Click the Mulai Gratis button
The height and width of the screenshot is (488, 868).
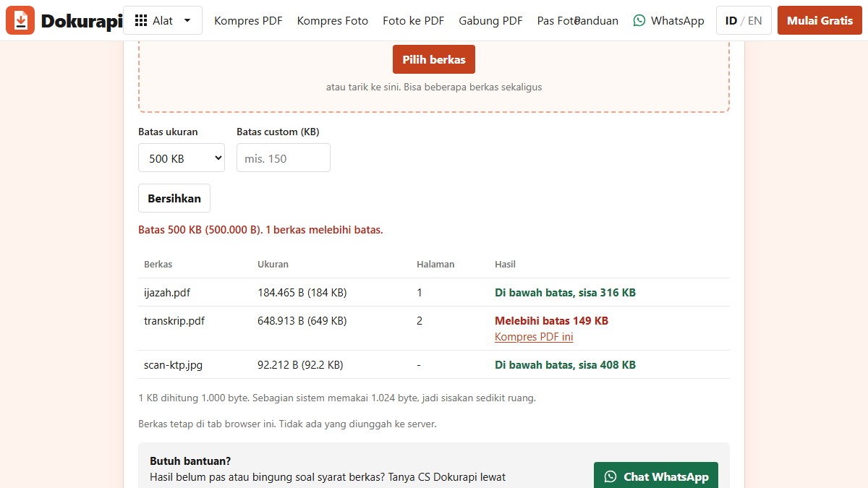pyautogui.click(x=820, y=20)
